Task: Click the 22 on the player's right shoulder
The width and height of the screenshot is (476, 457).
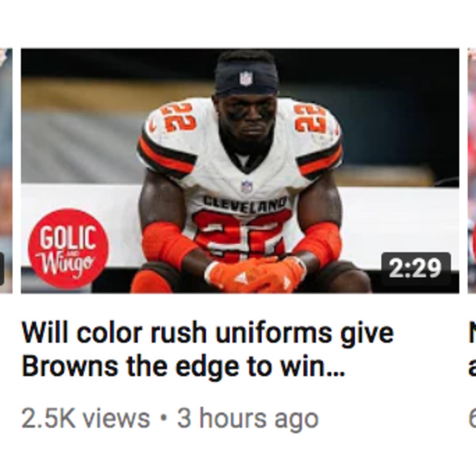Action: pos(180,117)
